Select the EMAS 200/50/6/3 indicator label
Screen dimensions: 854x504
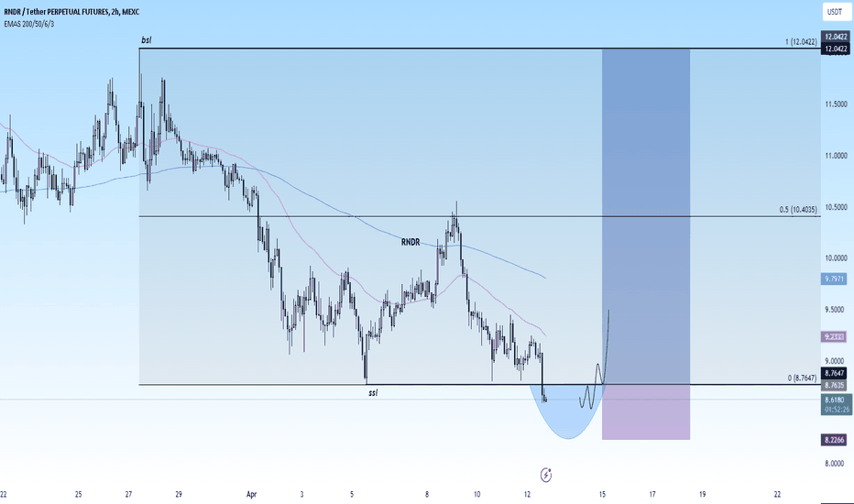pyautogui.click(x=29, y=24)
